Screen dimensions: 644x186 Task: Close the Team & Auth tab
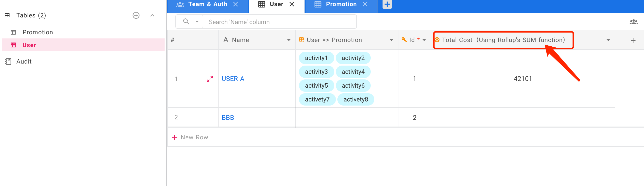click(x=236, y=4)
